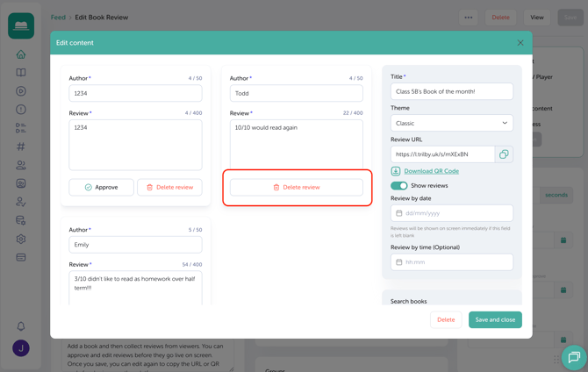Close the Edit content dialog
Image resolution: width=588 pixels, height=372 pixels.
click(520, 43)
